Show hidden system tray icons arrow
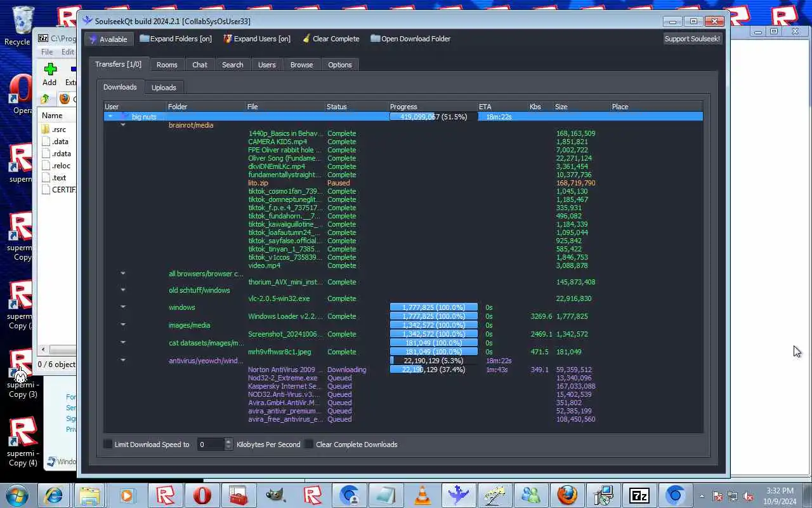The width and height of the screenshot is (812, 508). pos(702,495)
